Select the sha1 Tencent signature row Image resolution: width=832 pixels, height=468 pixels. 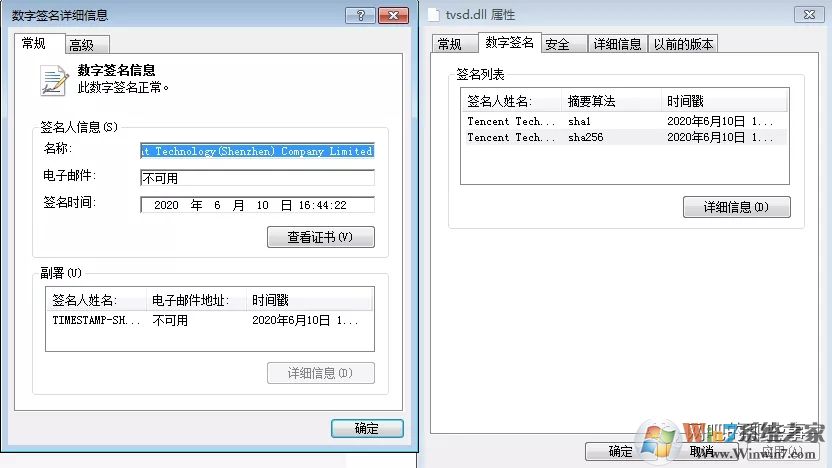pos(625,121)
